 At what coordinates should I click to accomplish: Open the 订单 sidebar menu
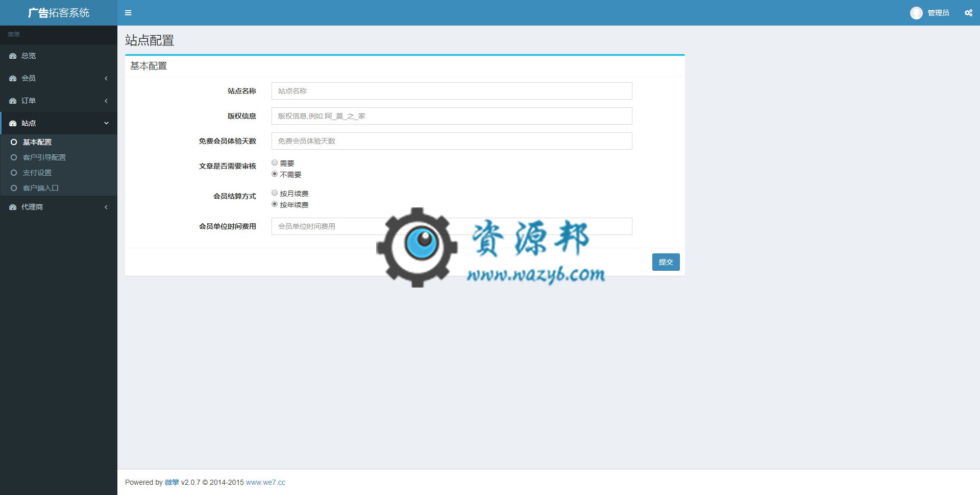(x=59, y=101)
